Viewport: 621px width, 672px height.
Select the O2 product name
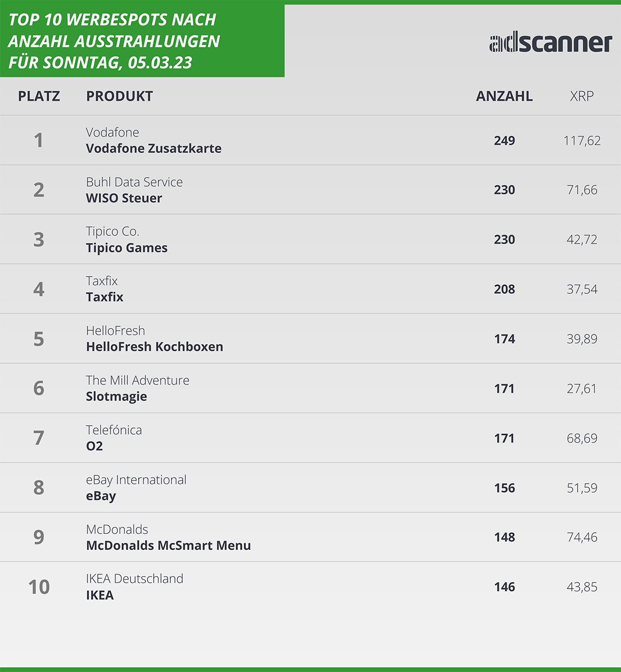(x=95, y=446)
